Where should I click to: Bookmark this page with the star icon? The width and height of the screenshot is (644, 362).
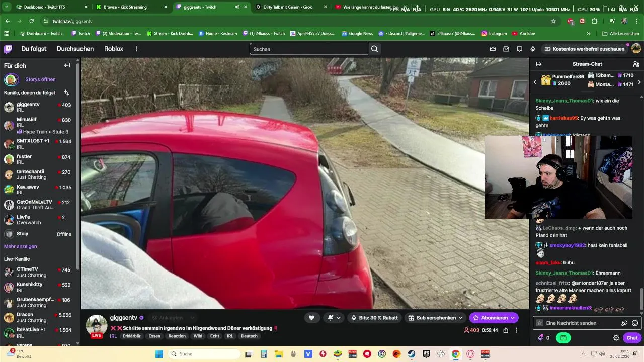553,21
